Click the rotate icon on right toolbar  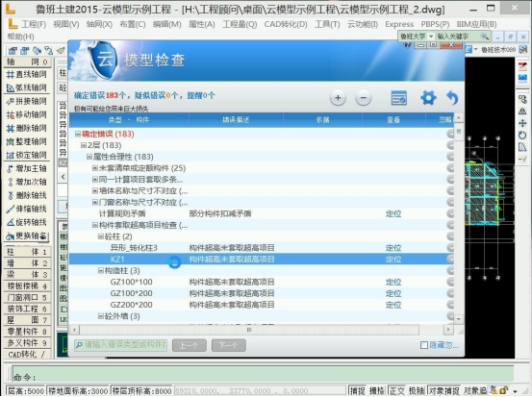(x=522, y=136)
